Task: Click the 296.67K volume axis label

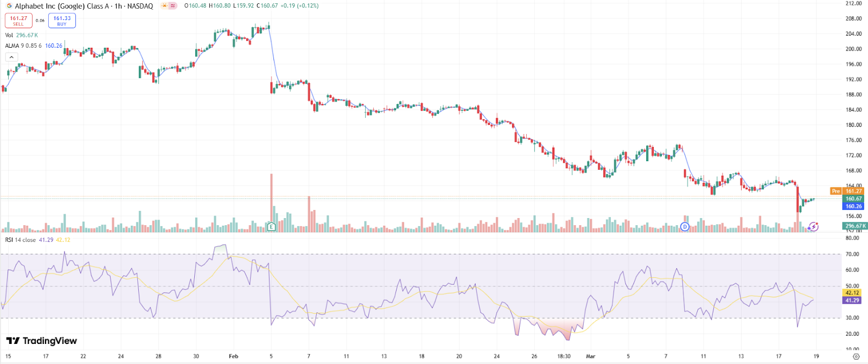Action: (x=855, y=226)
